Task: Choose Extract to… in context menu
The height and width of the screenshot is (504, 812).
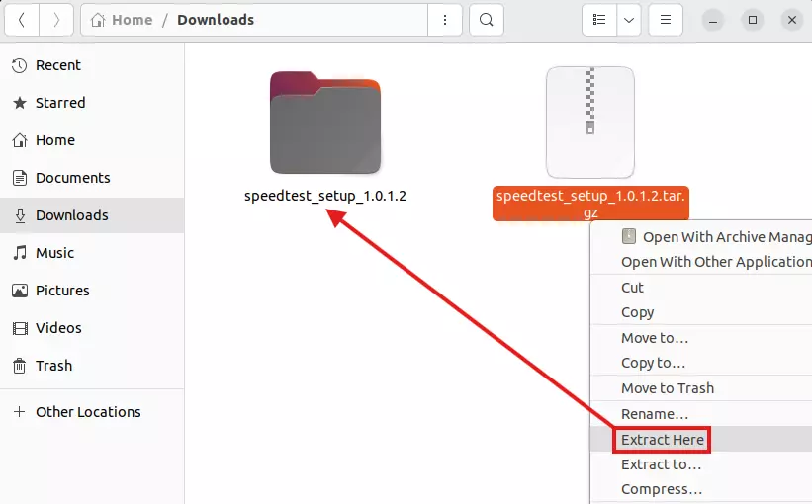Action: [x=701, y=464]
